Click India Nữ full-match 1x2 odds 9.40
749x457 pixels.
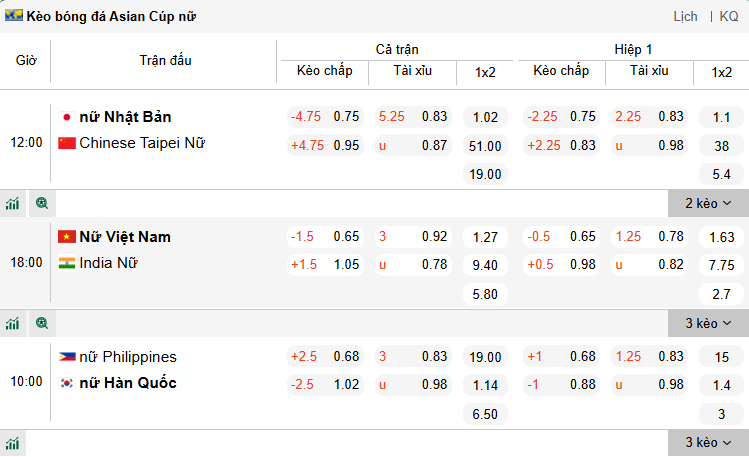pos(485,264)
